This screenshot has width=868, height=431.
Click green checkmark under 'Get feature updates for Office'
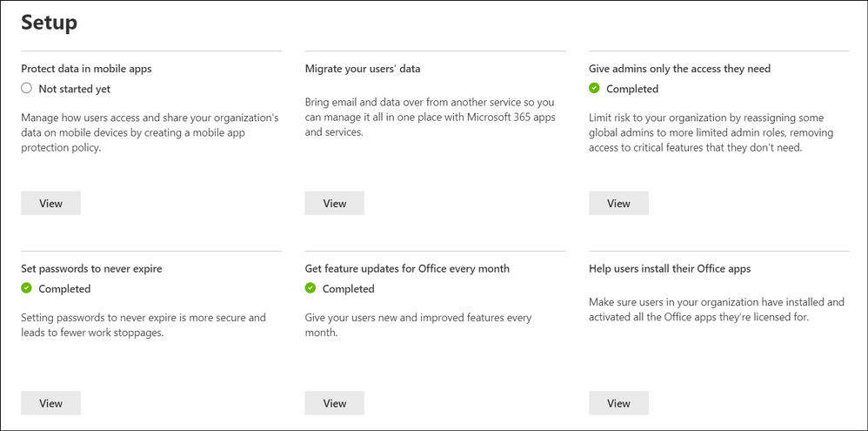point(310,289)
